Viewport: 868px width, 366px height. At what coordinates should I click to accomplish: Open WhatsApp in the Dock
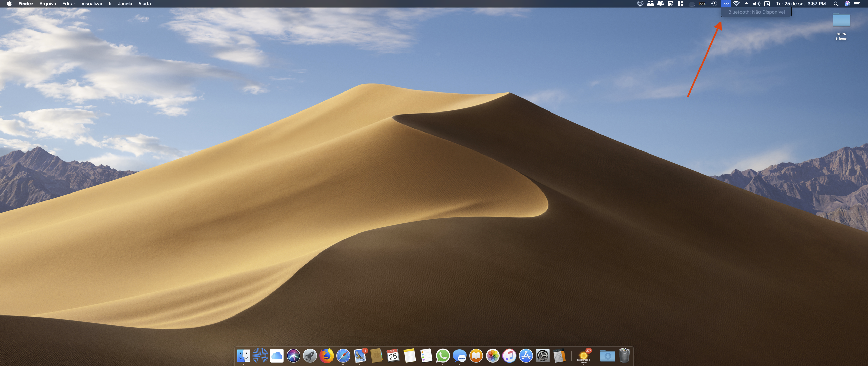coord(443,356)
